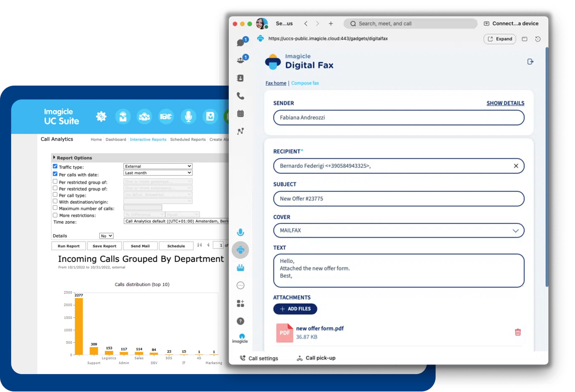Open the phone calls icon in sidebar
Viewport: 575px width, 392px height.
[240, 96]
